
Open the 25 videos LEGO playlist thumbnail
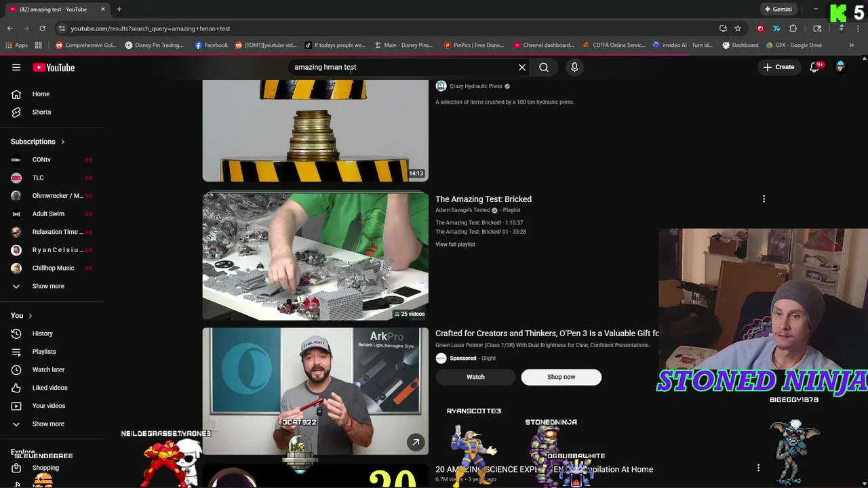(x=315, y=256)
